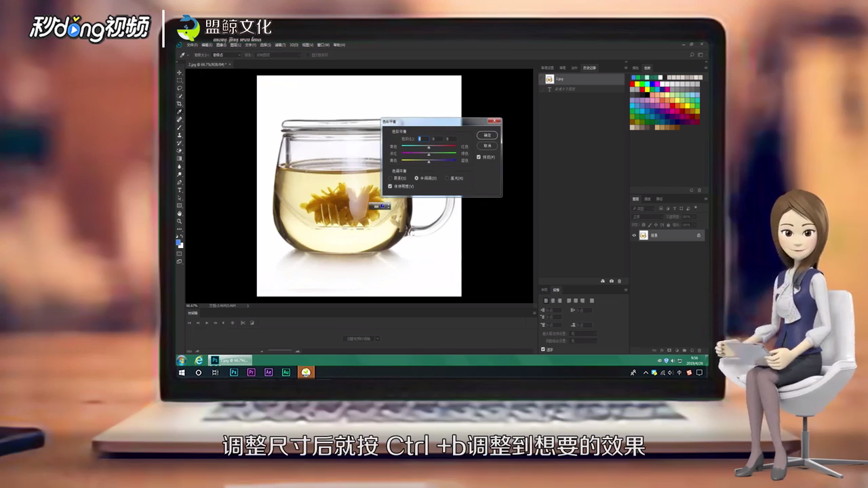Select the 阴影(S) shadows radio button
Screen dimensions: 868x488
(x=390, y=178)
